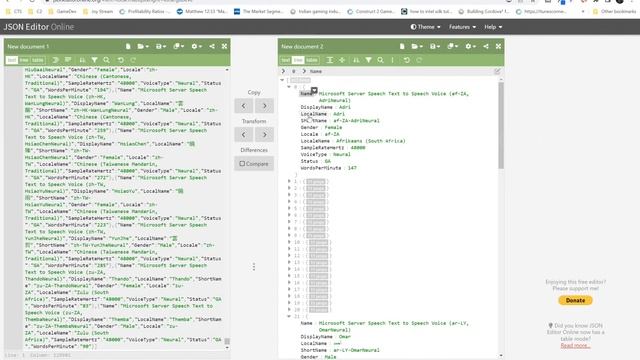640x360 pixels.
Task: Open filter transform in right panel
Action: [368, 60]
